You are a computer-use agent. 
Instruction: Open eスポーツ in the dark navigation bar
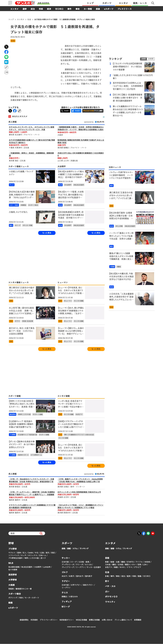click(x=109, y=9)
